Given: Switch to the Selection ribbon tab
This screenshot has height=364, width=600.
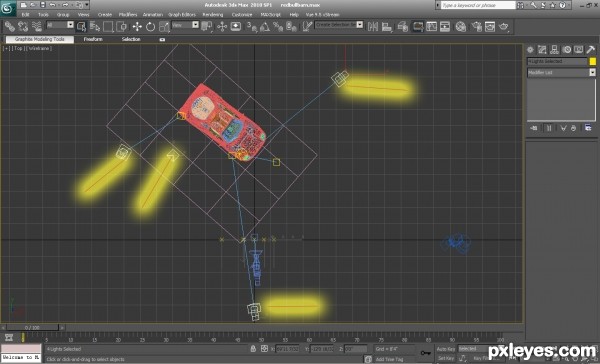Looking at the screenshot, I should (131, 39).
